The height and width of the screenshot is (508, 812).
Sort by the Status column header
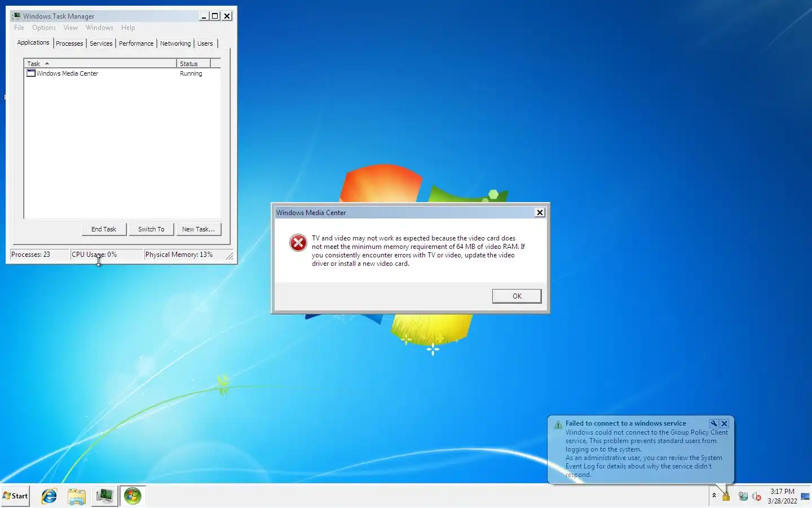click(x=193, y=64)
